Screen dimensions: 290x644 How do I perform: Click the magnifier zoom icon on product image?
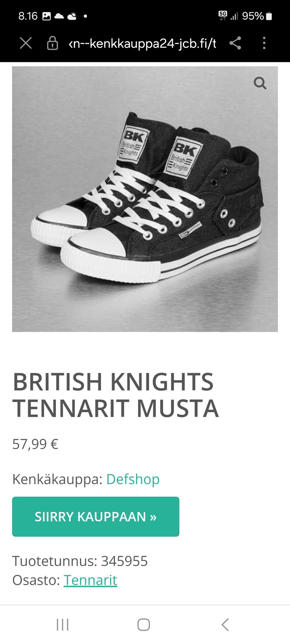pyautogui.click(x=260, y=83)
